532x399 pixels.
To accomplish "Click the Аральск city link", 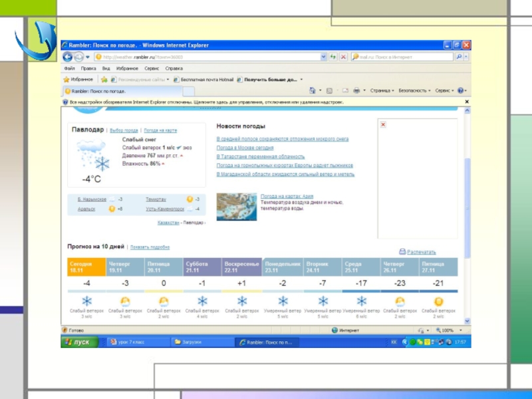I will click(86, 209).
